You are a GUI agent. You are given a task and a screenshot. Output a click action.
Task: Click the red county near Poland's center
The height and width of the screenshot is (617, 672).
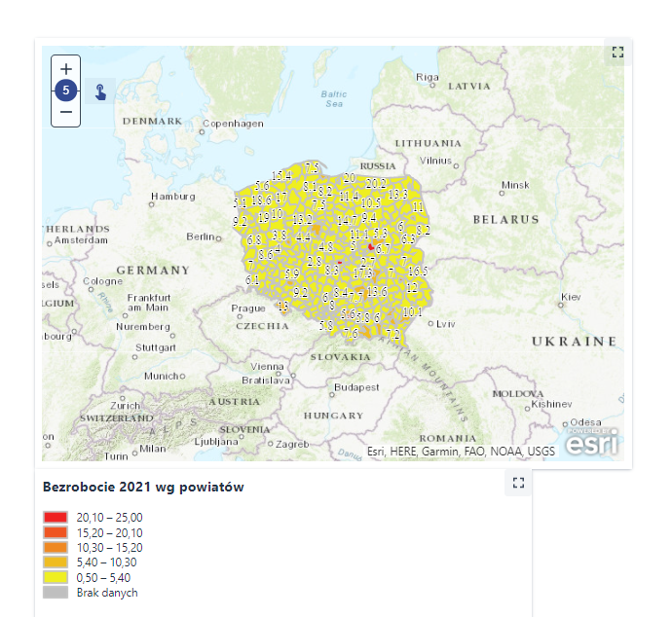pyautogui.click(x=371, y=248)
